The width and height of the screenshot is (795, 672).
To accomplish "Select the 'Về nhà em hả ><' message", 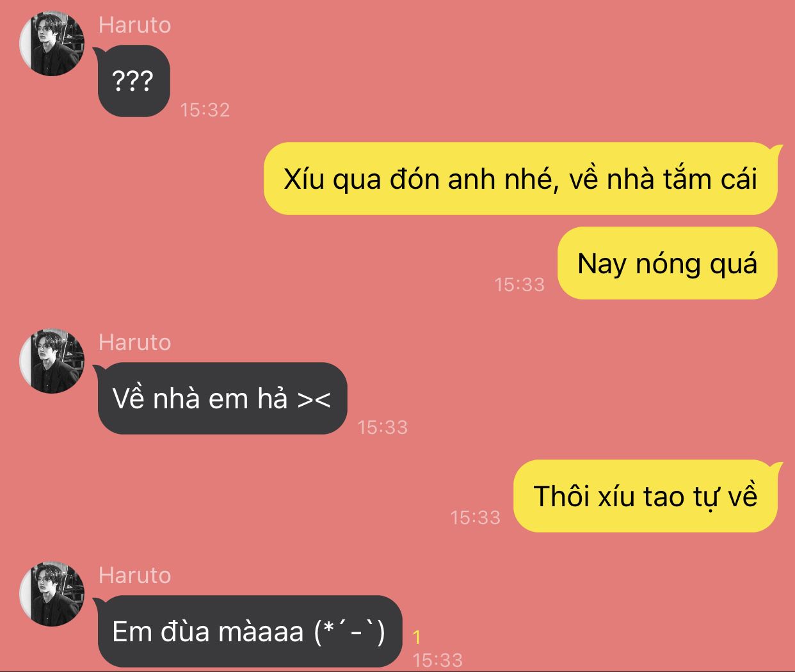I will point(221,398).
